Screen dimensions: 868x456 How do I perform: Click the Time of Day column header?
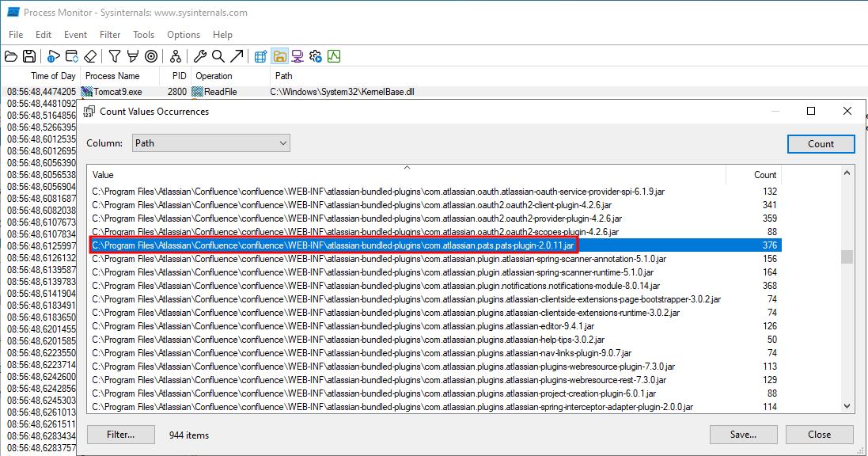[x=41, y=76]
